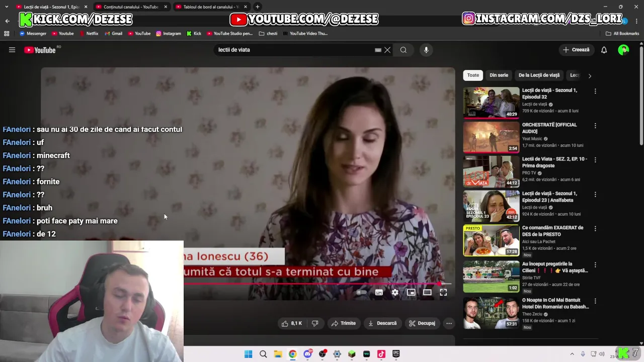Click Trimite share button

pos(344,323)
